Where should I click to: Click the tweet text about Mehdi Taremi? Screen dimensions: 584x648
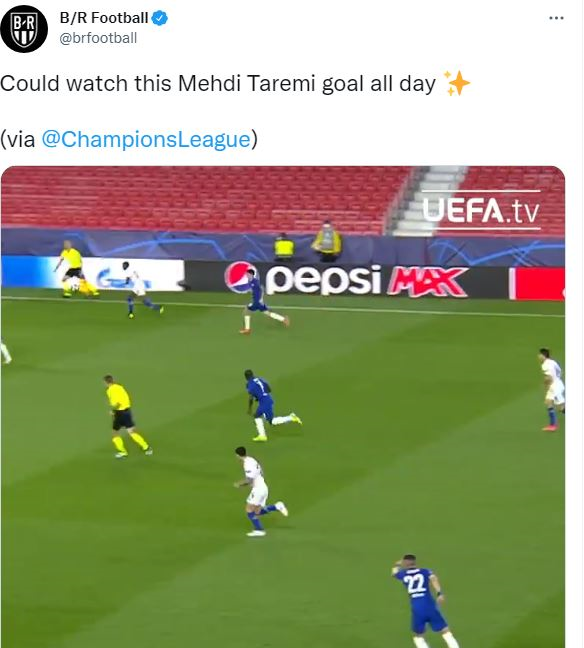coord(218,83)
